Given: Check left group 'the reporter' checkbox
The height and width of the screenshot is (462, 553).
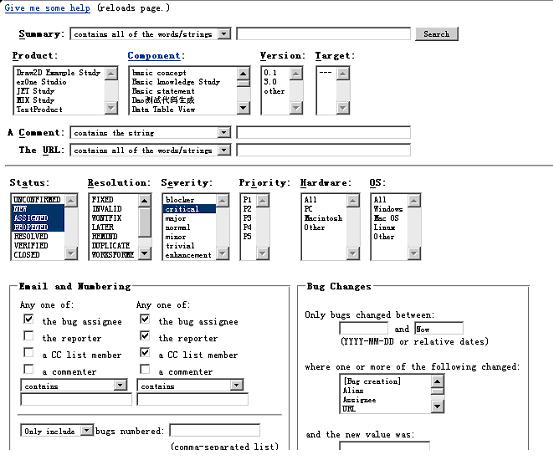Looking at the screenshot, I should coord(28,336).
